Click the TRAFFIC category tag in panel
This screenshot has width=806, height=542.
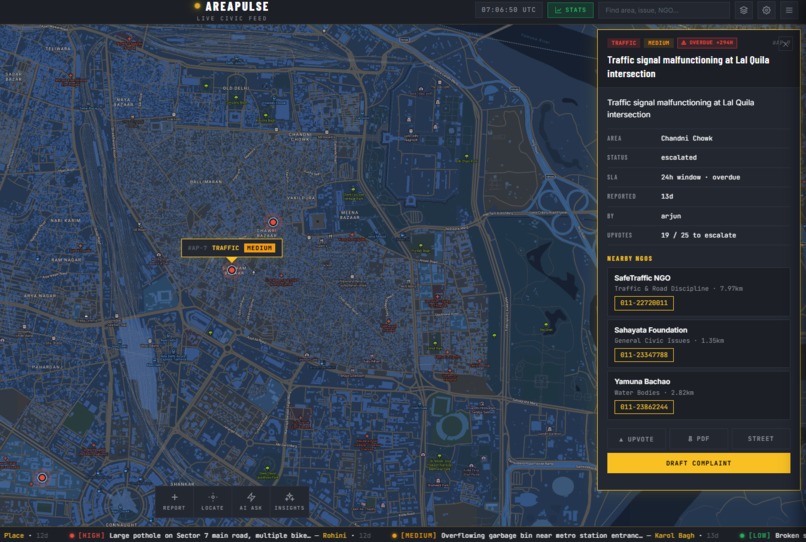tap(623, 43)
